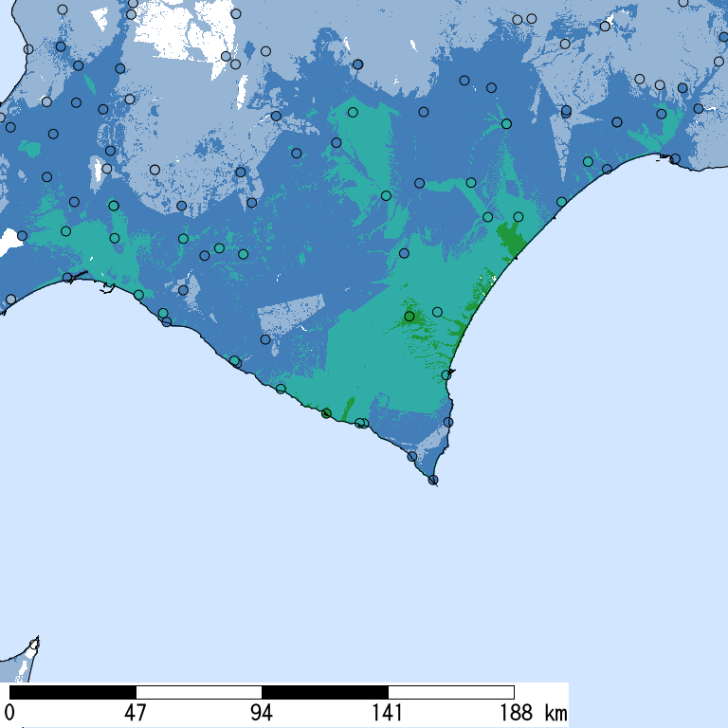Select the station marker inside the dark green inland patch
Image resolution: width=728 pixels, height=728 pixels.
coord(409,317)
